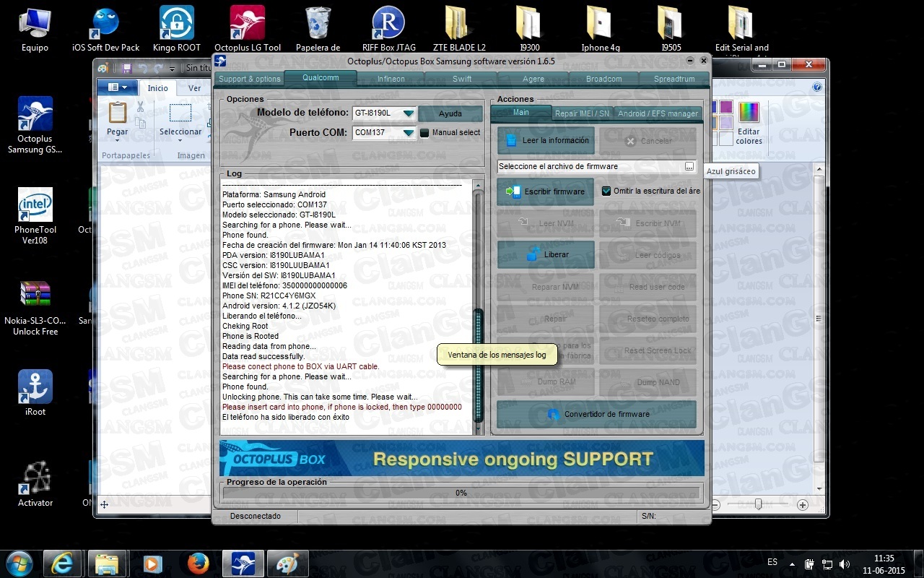
Task: Open the I9300 folder
Action: pos(529,29)
